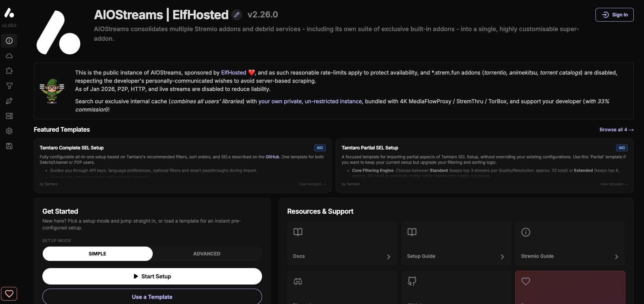
Task: Click the book icon on Setup Guide card
Action: (x=412, y=232)
